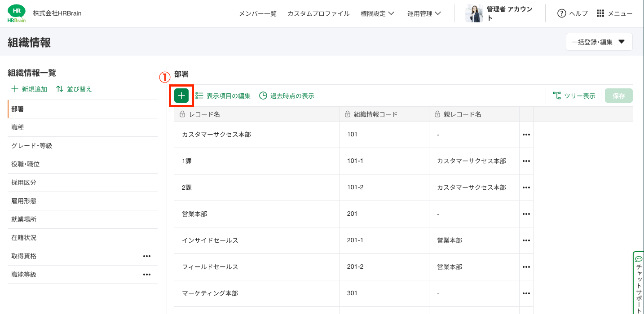Switch to tree view (ツリー表示)
The image size is (644, 314).
coord(574,96)
